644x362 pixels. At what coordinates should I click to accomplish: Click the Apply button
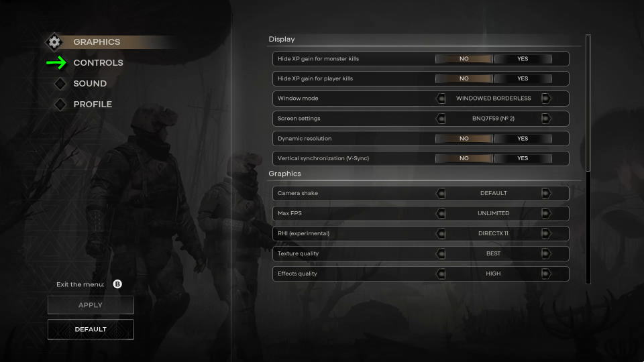91,305
